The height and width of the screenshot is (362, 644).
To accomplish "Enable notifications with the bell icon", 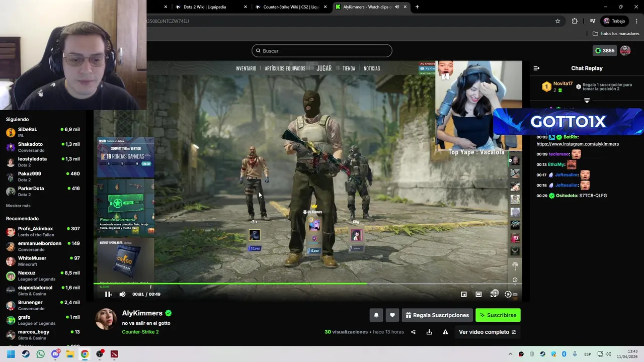I will point(376,315).
